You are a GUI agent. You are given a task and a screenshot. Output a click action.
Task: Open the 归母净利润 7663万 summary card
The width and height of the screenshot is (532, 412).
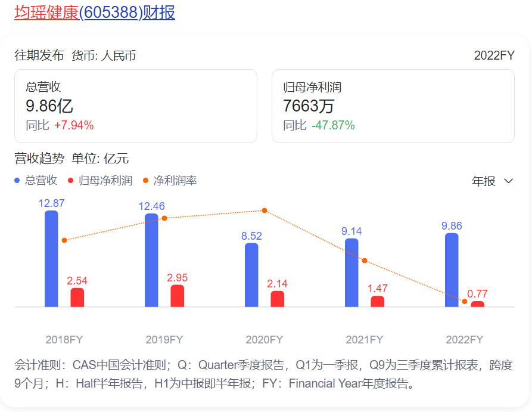pyautogui.click(x=393, y=106)
